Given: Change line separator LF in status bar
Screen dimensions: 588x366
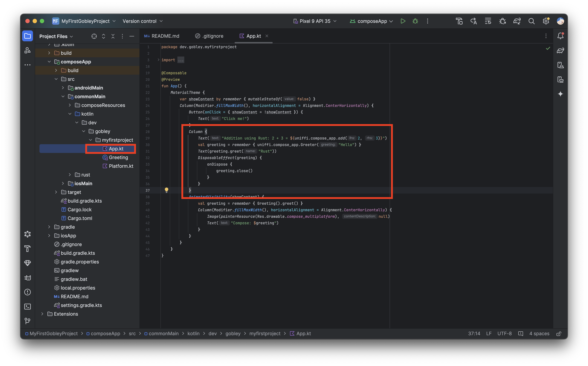Looking at the screenshot, I should coord(489,334).
